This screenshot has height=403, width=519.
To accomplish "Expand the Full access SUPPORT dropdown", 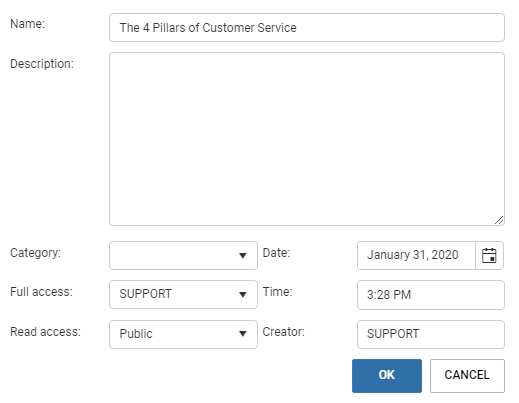I will [183, 294].
